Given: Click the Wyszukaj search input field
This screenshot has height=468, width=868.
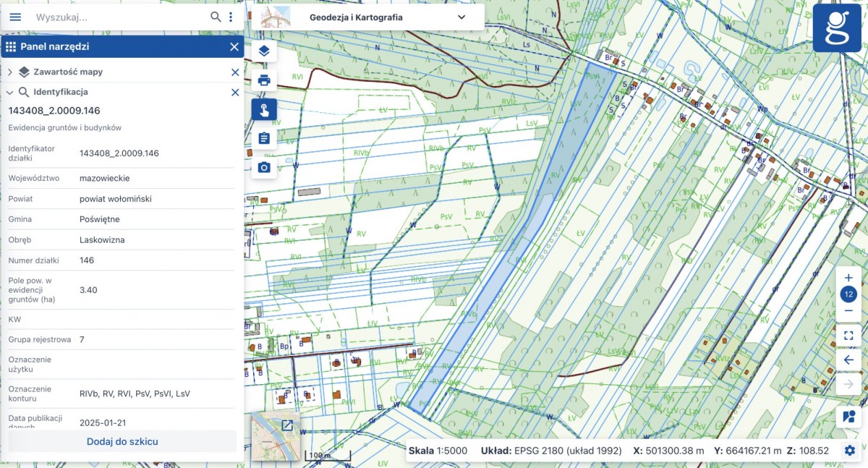Looking at the screenshot, I should [120, 17].
